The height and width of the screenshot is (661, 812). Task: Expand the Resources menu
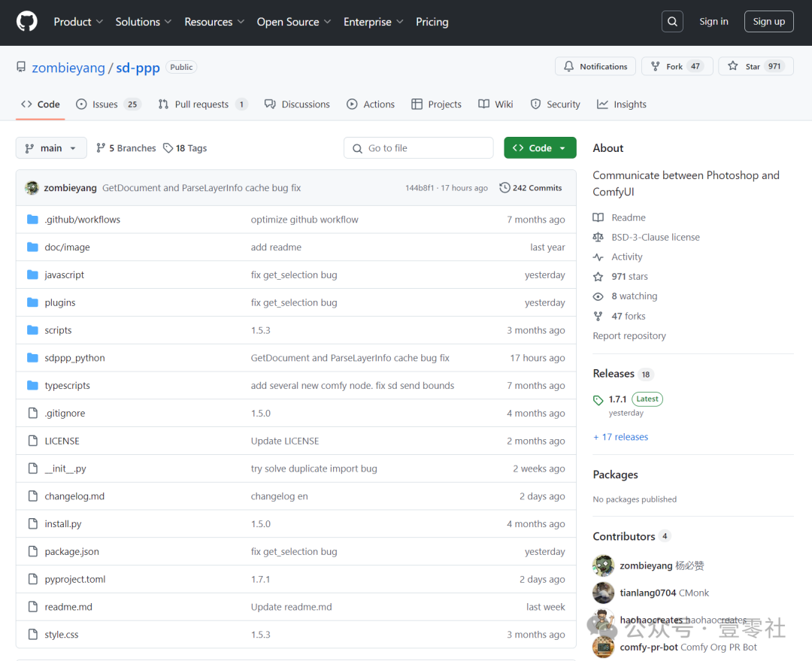(x=214, y=22)
